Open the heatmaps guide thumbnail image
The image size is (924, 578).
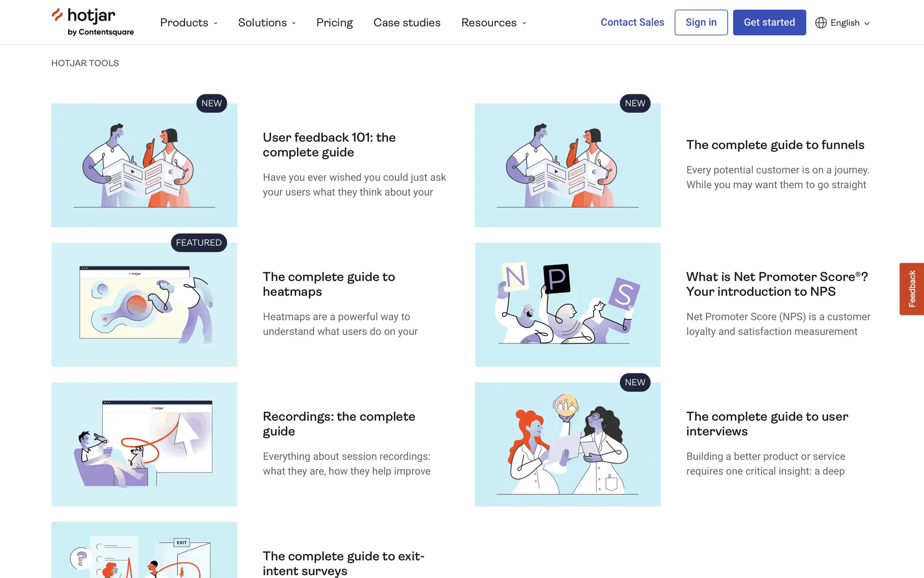144,304
